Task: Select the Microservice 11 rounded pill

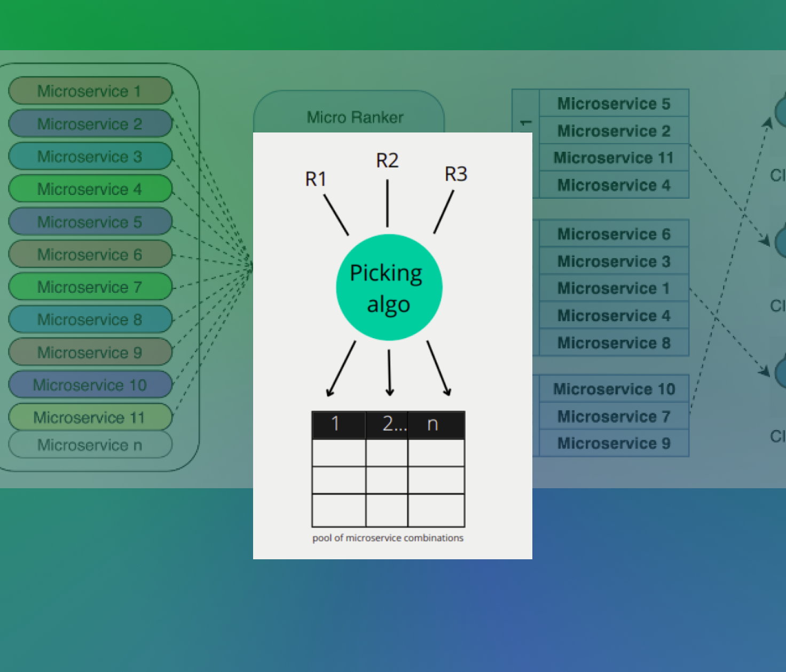Action: [x=90, y=417]
